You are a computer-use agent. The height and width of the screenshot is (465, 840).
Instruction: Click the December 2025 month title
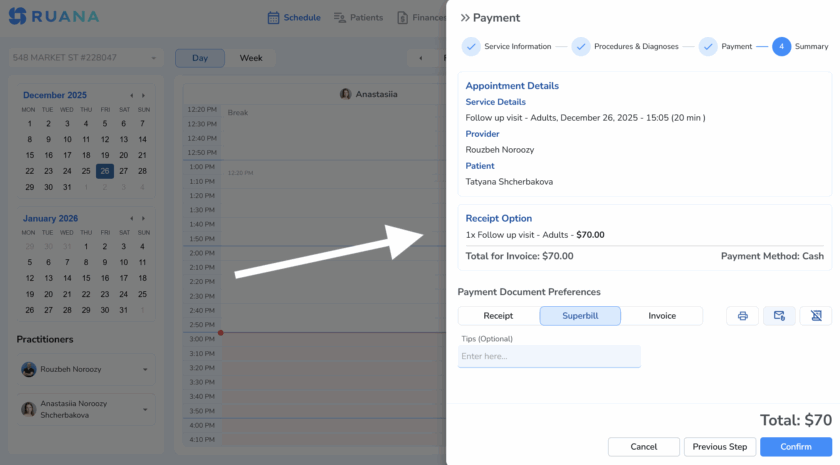point(55,95)
